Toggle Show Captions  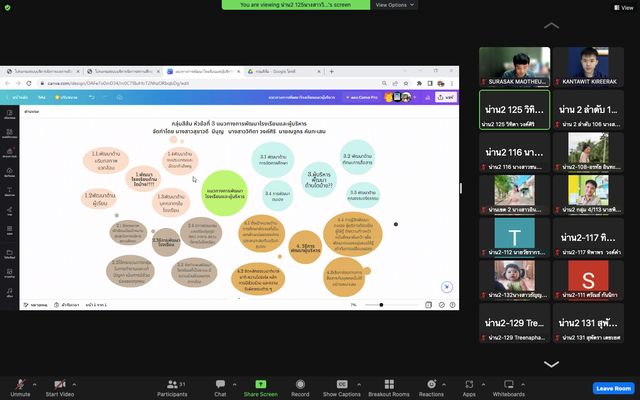tap(342, 388)
